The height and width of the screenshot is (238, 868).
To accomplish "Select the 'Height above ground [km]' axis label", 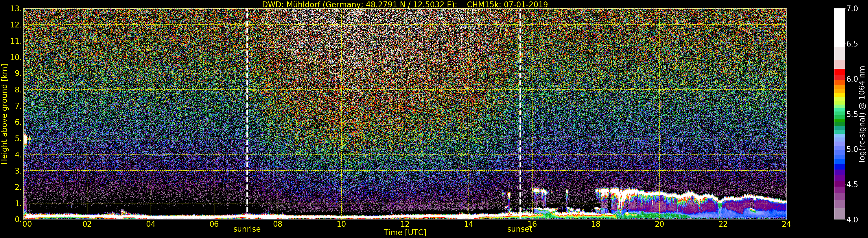I will tap(4, 114).
